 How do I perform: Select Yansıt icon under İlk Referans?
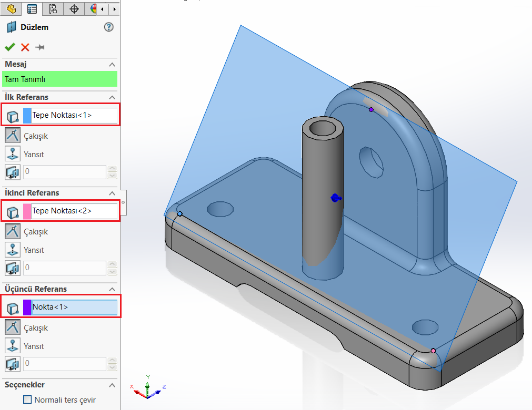13,154
